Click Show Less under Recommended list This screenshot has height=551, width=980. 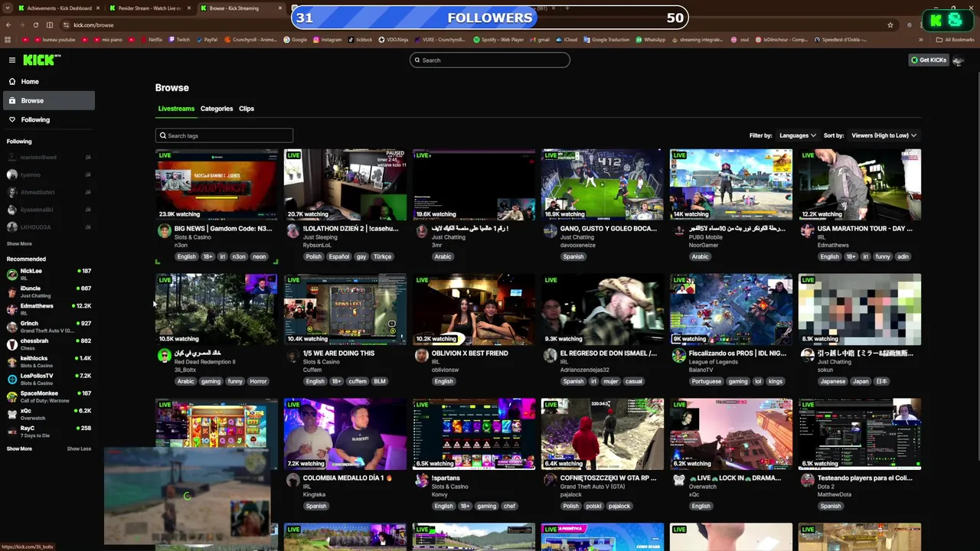coord(79,448)
